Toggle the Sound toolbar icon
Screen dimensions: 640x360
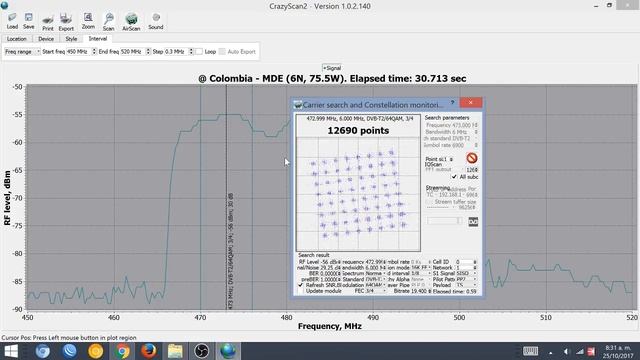point(156,22)
